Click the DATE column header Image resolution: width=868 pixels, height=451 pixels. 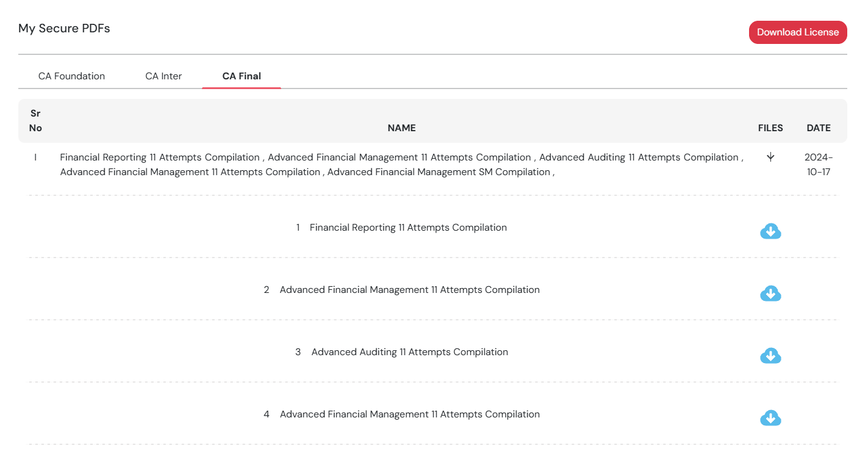[818, 128]
